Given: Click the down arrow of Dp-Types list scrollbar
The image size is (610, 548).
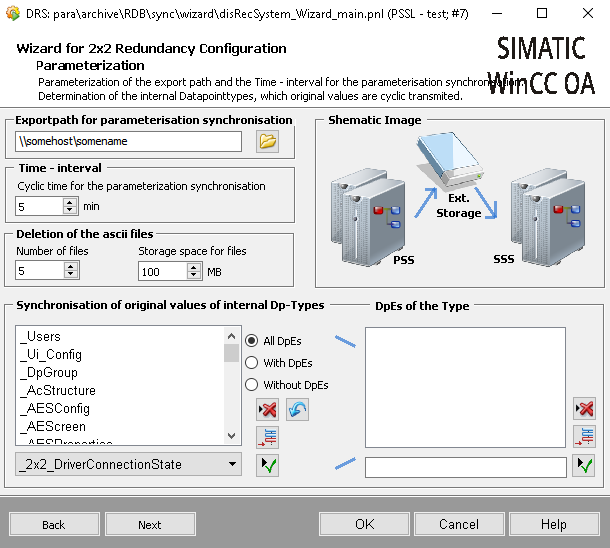Looking at the screenshot, I should click(231, 436).
